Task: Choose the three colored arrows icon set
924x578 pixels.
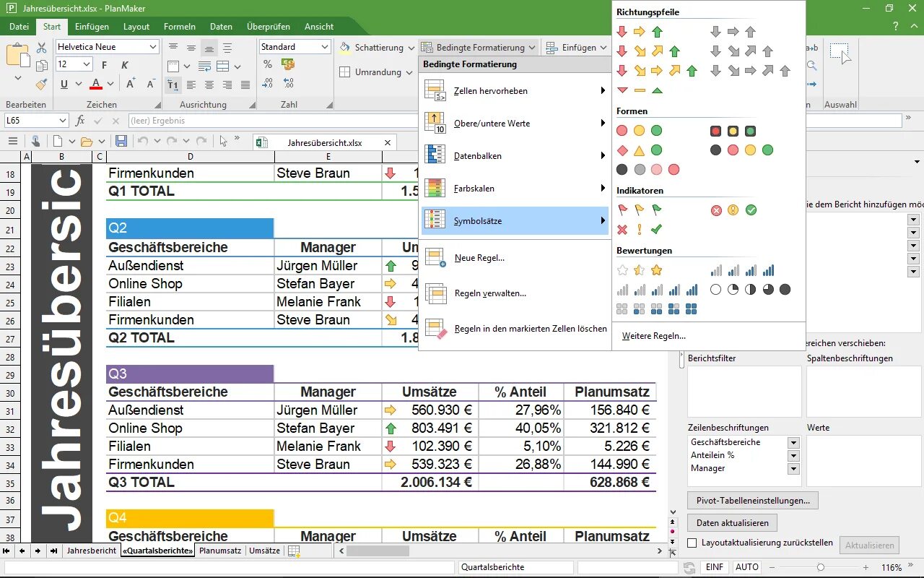Action: tap(640, 32)
